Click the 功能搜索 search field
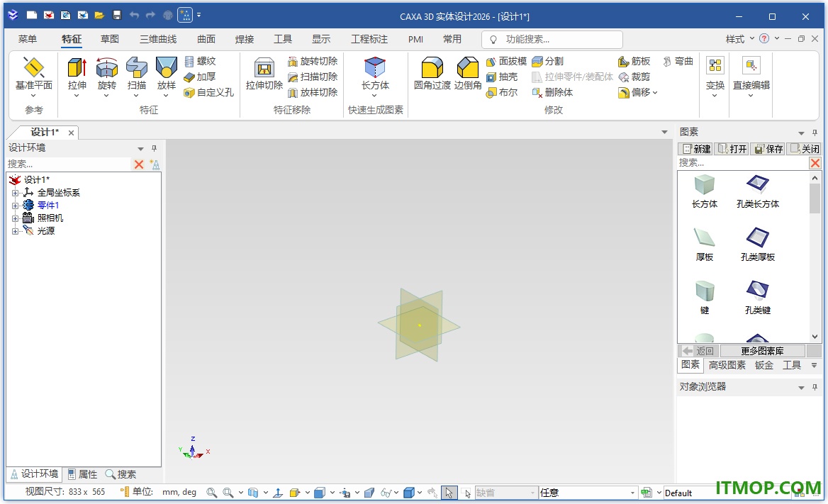 click(x=552, y=39)
